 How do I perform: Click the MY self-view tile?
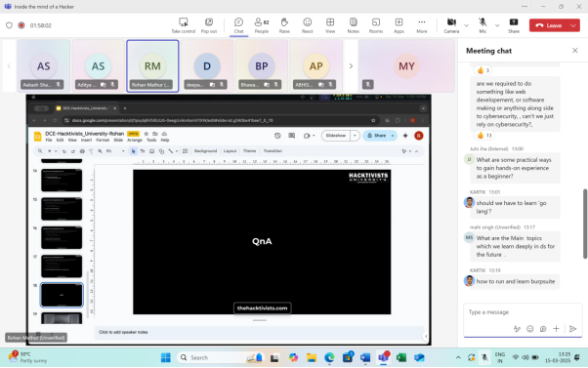click(x=406, y=65)
